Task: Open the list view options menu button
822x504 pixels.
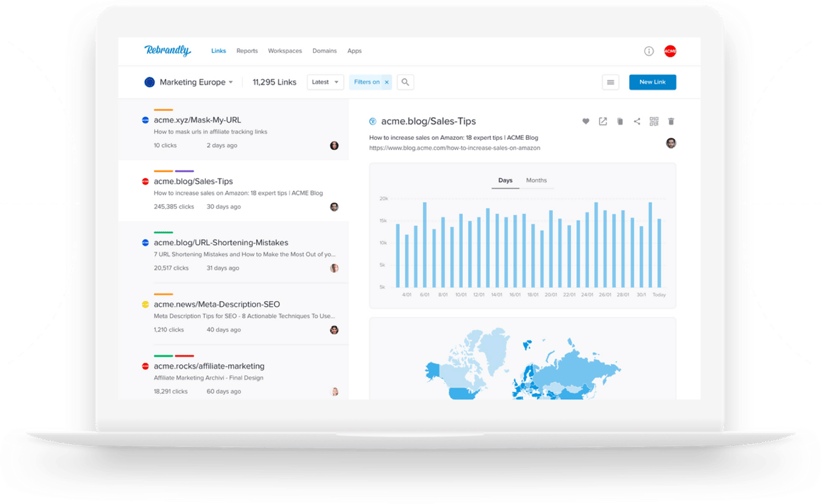Action: click(x=610, y=82)
